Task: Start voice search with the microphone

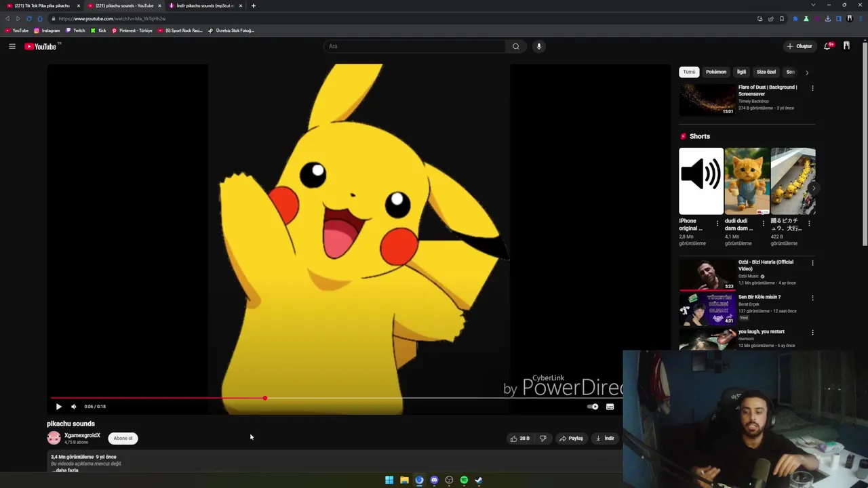Action: pyautogui.click(x=539, y=46)
